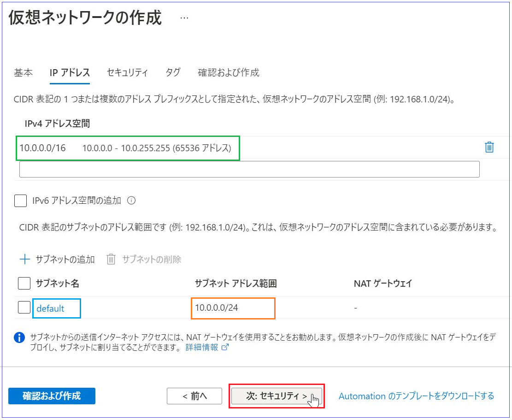Click the blue info icon beside NAT gateway note
This screenshot has width=512, height=420.
(x=19, y=337)
